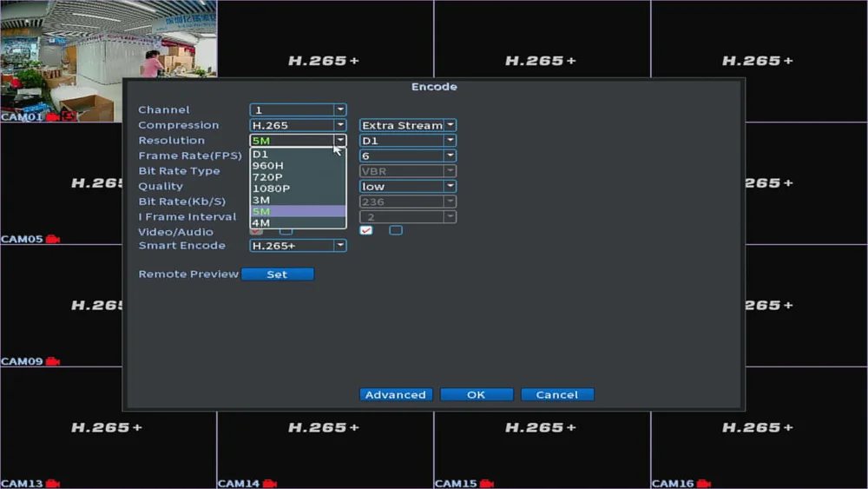
Task: Click the recording icon next to CAM13
Action: point(53,484)
